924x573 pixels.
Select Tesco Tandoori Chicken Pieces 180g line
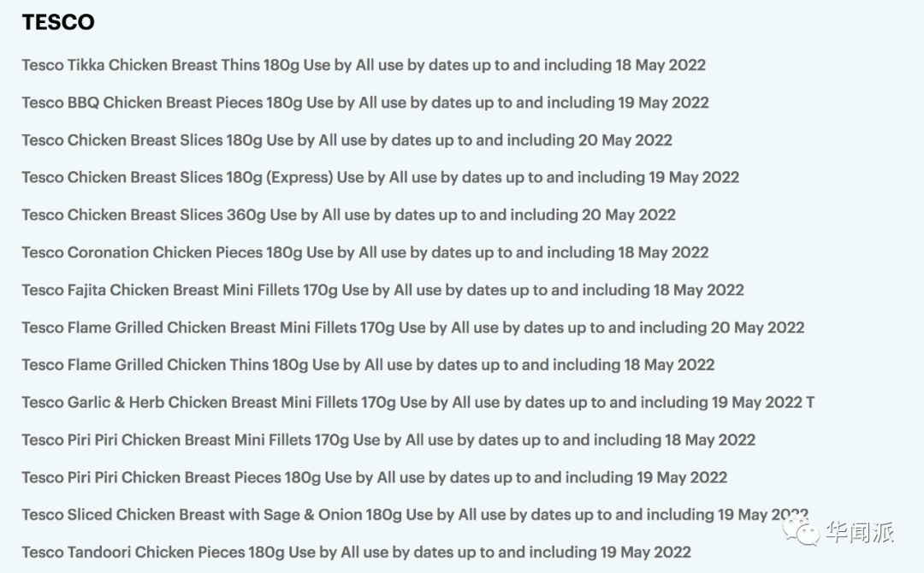tap(357, 552)
